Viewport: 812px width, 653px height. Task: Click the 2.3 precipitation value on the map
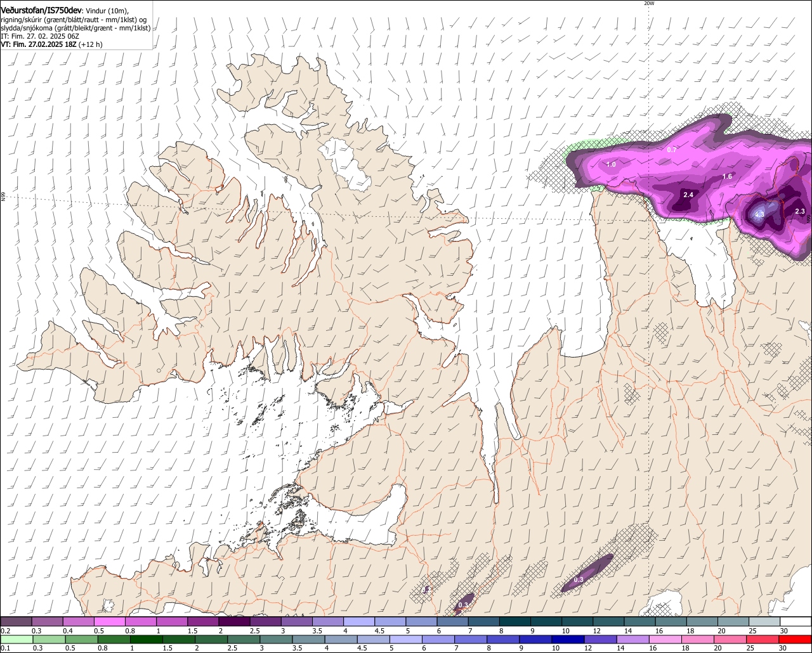tap(799, 211)
